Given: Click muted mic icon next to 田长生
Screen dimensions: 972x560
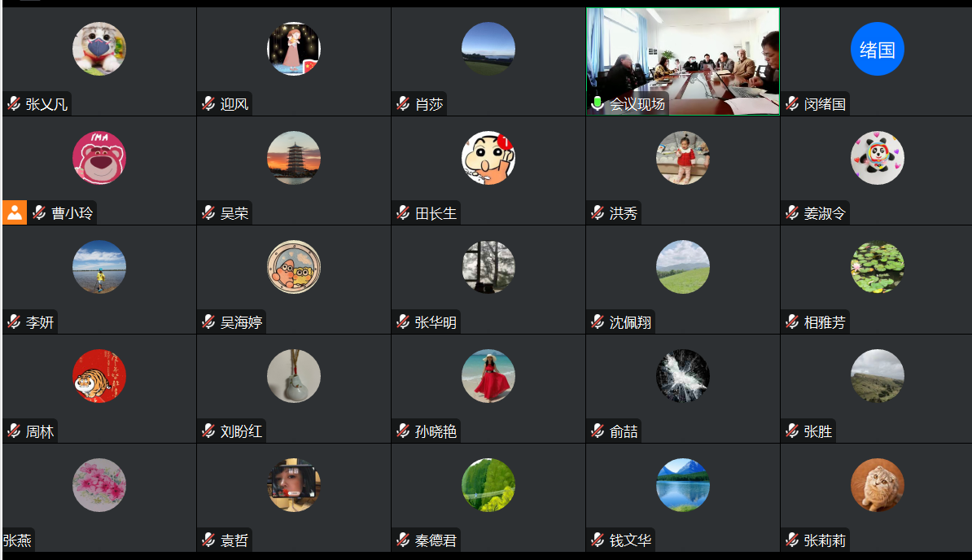Looking at the screenshot, I should [x=403, y=212].
